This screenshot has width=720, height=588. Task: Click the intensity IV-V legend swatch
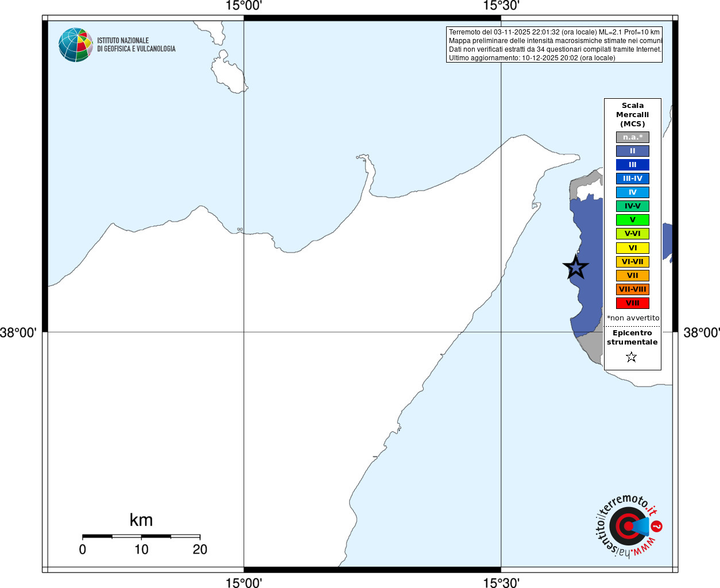(x=633, y=206)
